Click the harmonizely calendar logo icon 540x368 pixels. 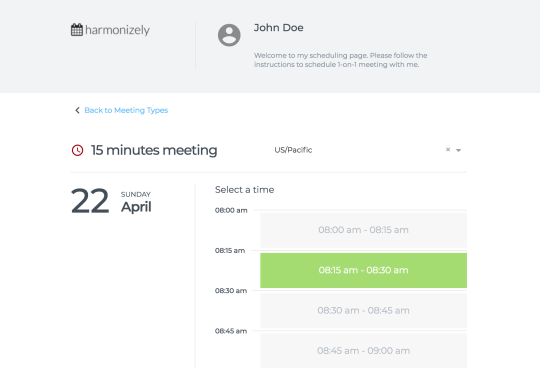[77, 30]
